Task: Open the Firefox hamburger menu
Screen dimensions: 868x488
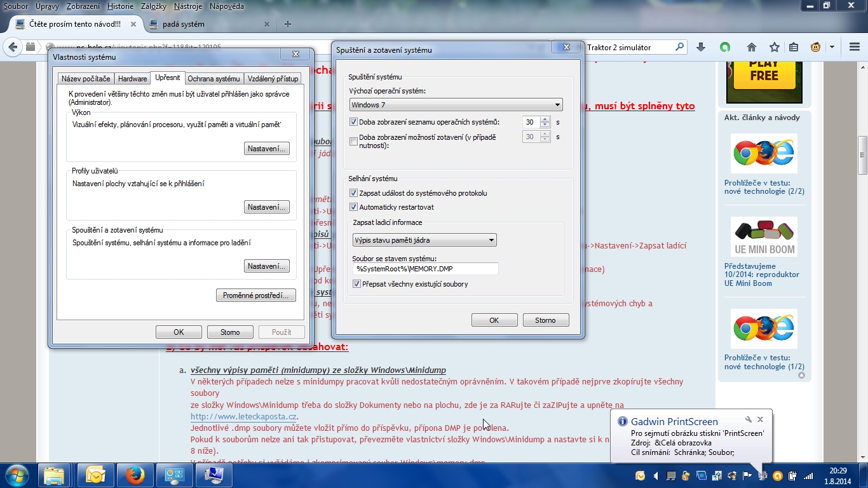Action: 855,47
